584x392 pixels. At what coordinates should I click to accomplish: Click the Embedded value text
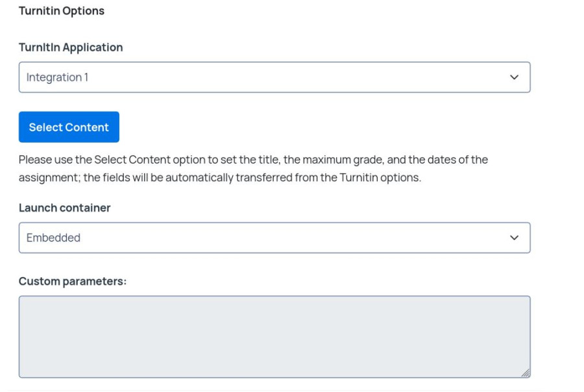coord(53,238)
